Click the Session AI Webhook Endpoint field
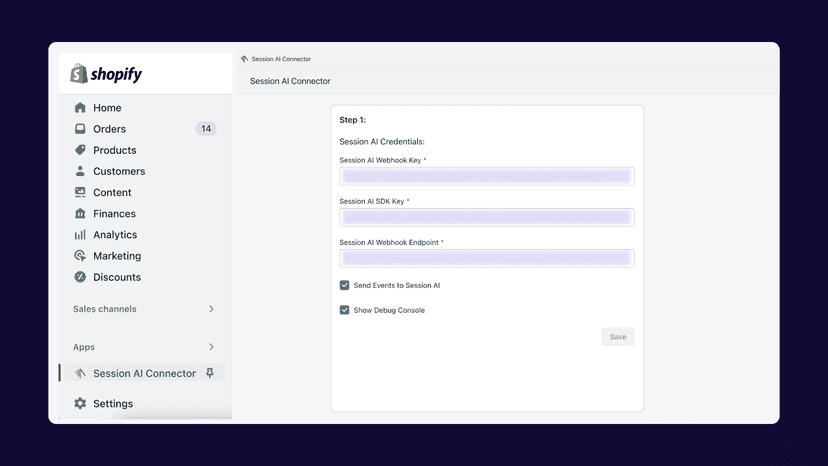Screen dimensions: 828x466 coord(486,258)
